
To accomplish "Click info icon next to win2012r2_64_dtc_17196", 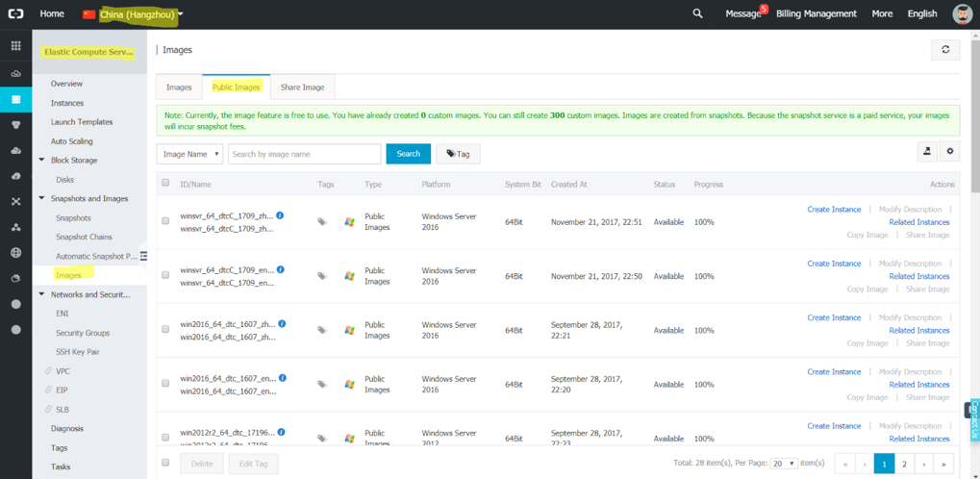I will tap(281, 432).
